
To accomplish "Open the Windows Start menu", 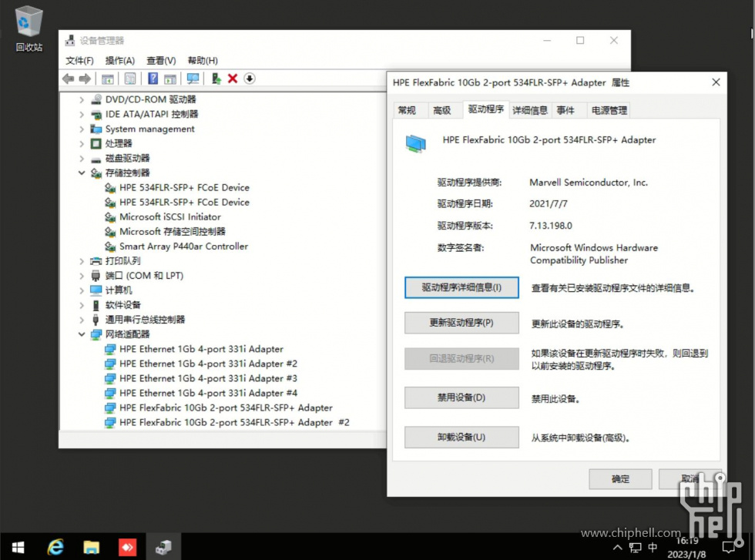I will click(18, 548).
